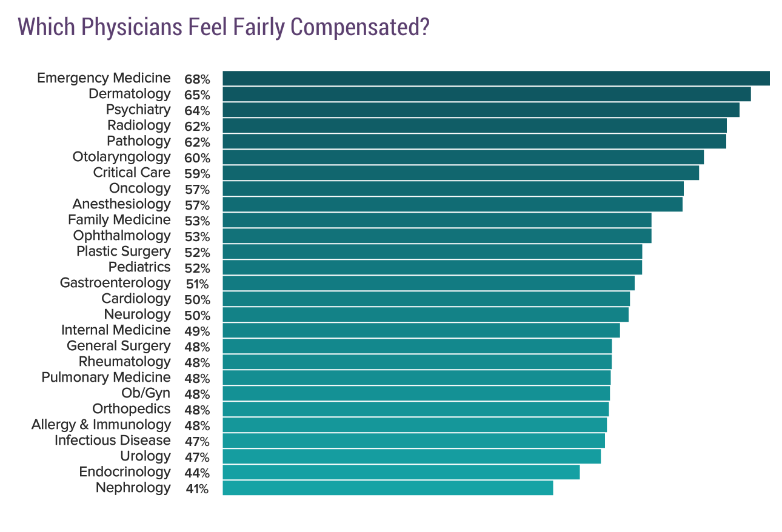
Task: Select the Rheumatology bar
Action: tap(417, 362)
